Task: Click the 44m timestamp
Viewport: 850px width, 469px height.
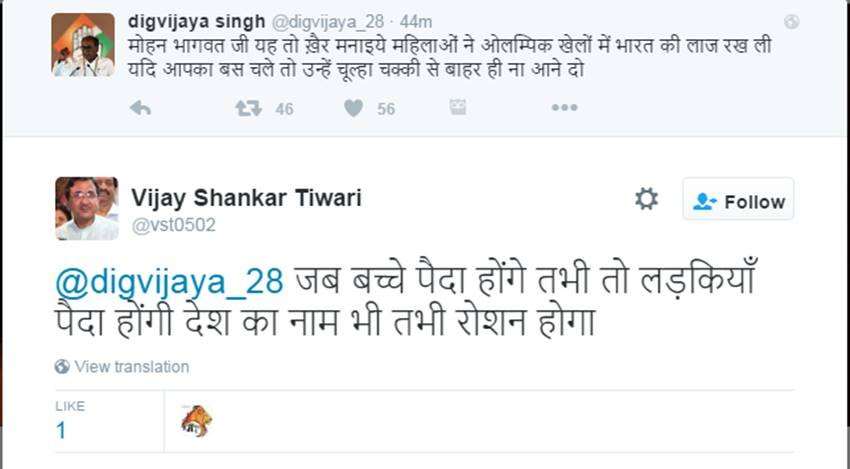Action: point(415,21)
